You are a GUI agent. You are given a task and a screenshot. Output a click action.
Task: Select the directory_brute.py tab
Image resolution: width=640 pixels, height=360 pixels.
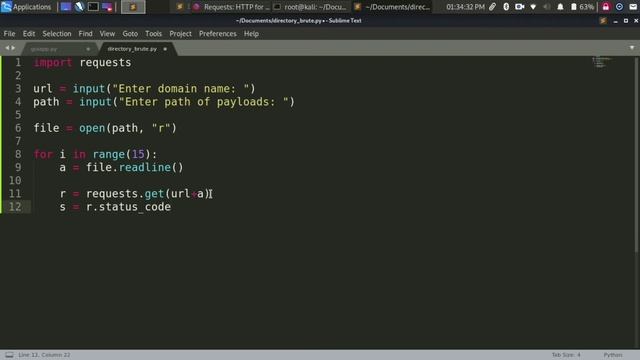click(x=132, y=49)
